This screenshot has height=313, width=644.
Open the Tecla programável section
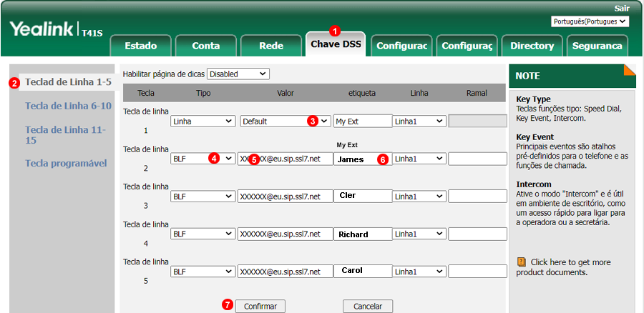66,163
